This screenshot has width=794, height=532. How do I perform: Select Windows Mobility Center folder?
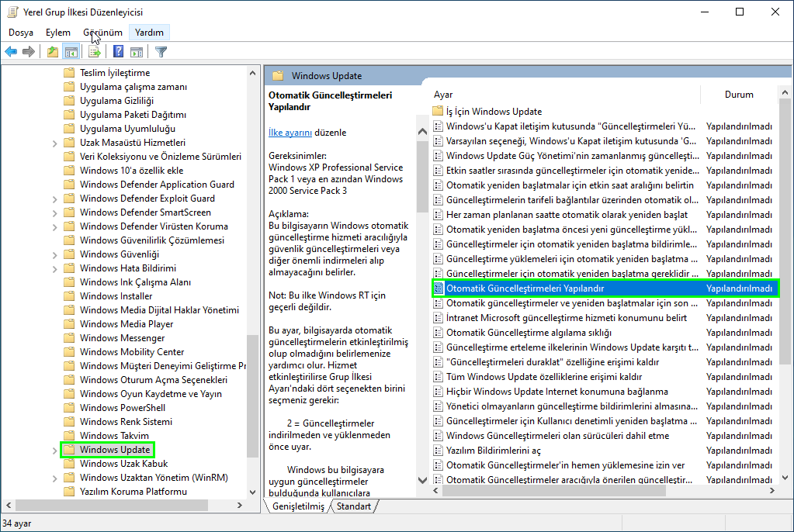pyautogui.click(x=132, y=352)
